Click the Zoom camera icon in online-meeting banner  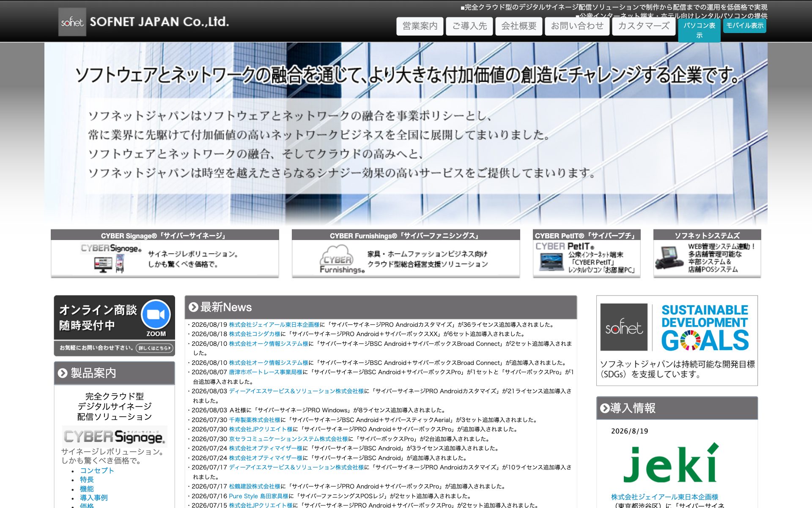tap(156, 315)
